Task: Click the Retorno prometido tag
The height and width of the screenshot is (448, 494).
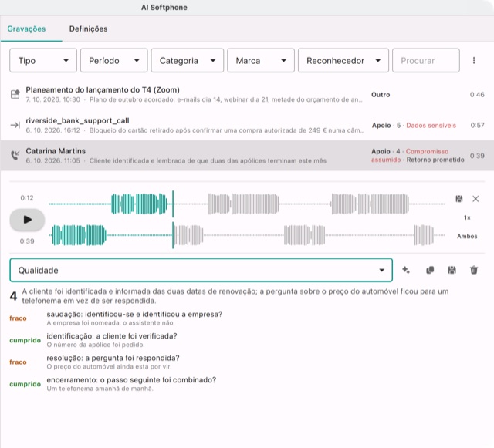Action: [x=435, y=160]
